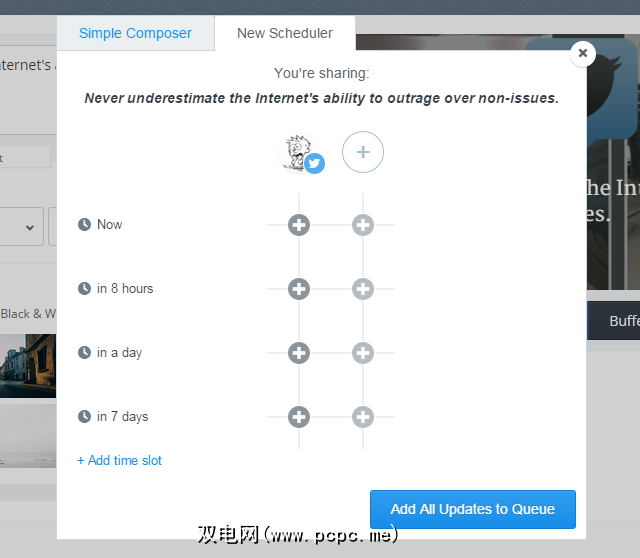This screenshot has width=640, height=558.
Task: Add in 7 days slot in second column
Action: coord(363,417)
